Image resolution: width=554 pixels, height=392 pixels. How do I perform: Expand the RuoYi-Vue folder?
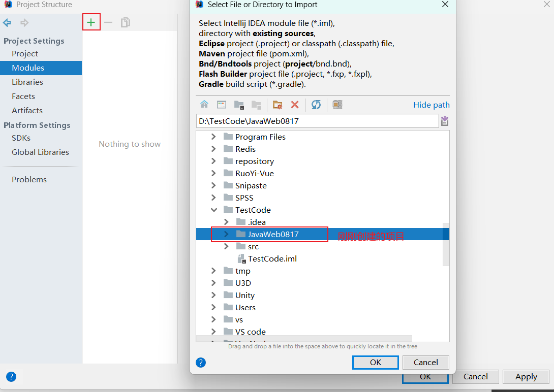click(x=213, y=173)
